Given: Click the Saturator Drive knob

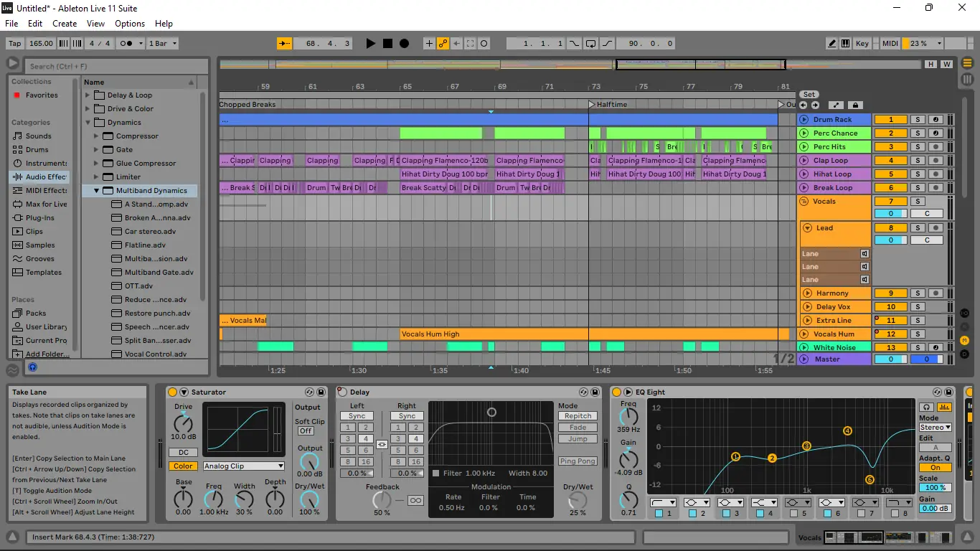Looking at the screenshot, I should tap(183, 423).
